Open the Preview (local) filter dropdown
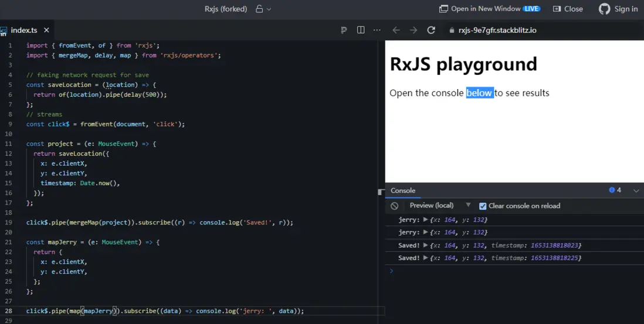Screen dimensions: 644x324 [468, 205]
